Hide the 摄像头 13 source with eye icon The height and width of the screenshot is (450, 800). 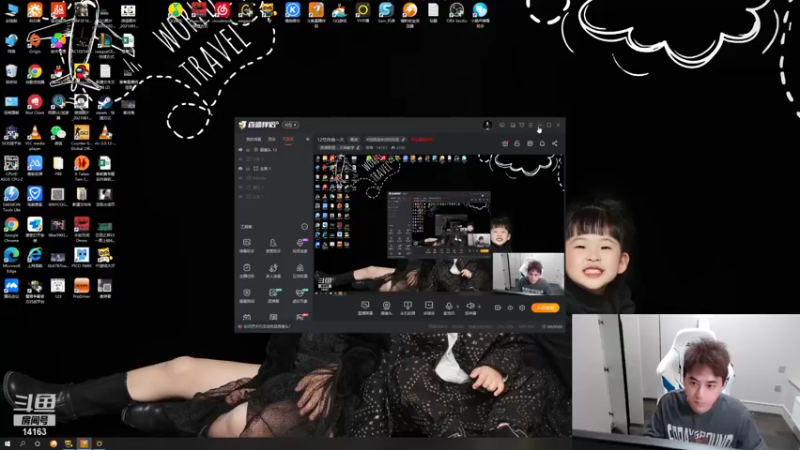pos(240,149)
